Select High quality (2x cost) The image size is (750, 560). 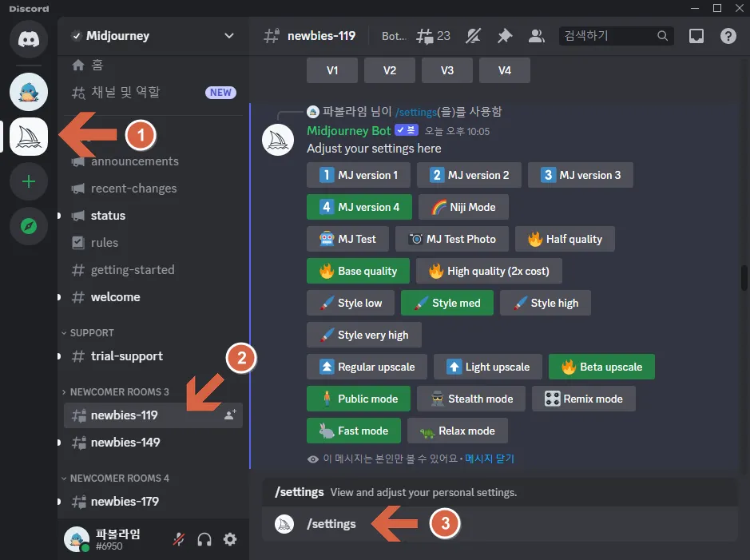(x=489, y=271)
